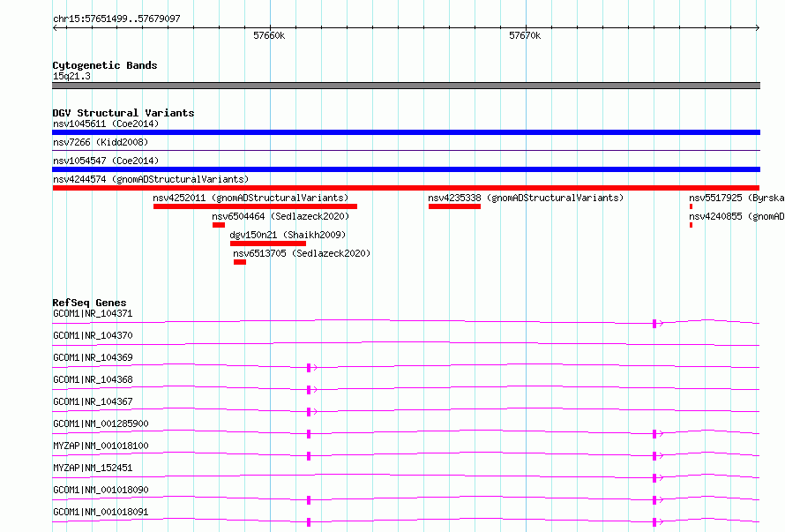Click the nsv4240855 variant marker
The width and height of the screenshot is (785, 532).
pyautogui.click(x=691, y=225)
